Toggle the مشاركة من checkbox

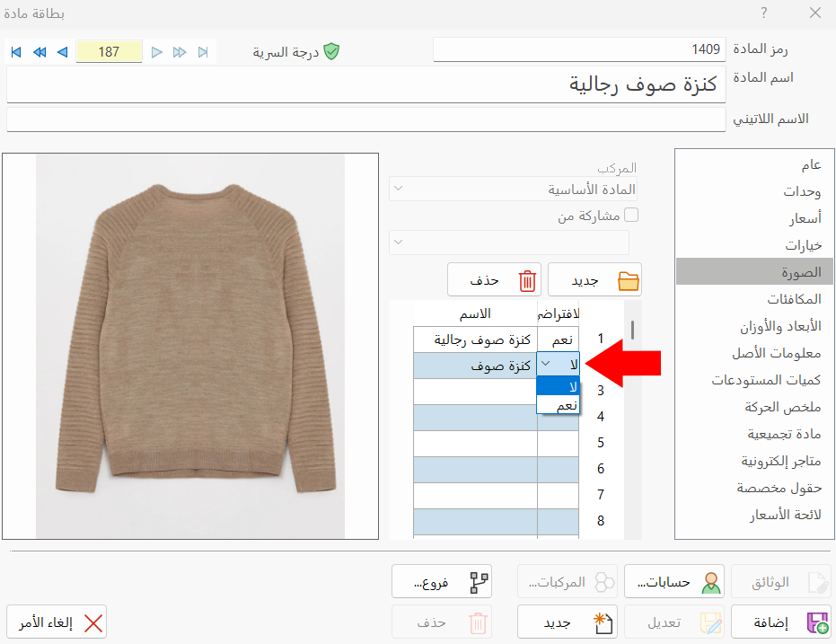[631, 215]
